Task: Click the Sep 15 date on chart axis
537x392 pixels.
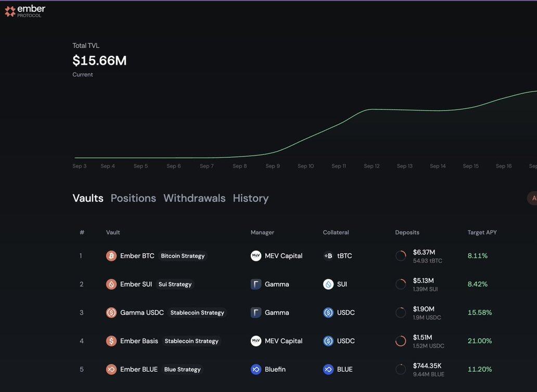Action: tap(470, 166)
